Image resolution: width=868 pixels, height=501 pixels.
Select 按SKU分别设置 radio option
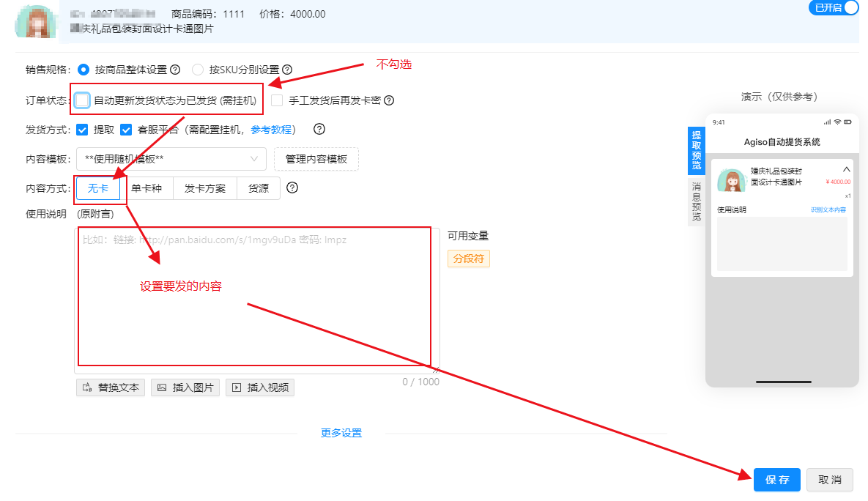(198, 70)
